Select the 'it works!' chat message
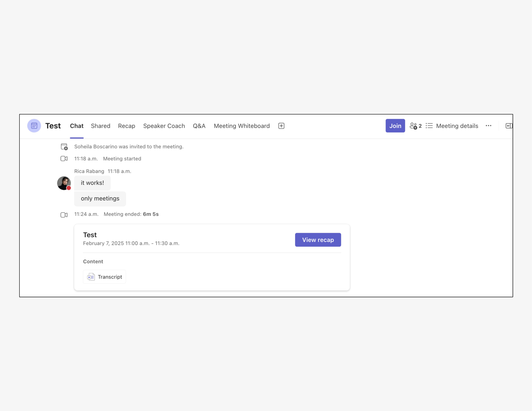 coord(92,183)
